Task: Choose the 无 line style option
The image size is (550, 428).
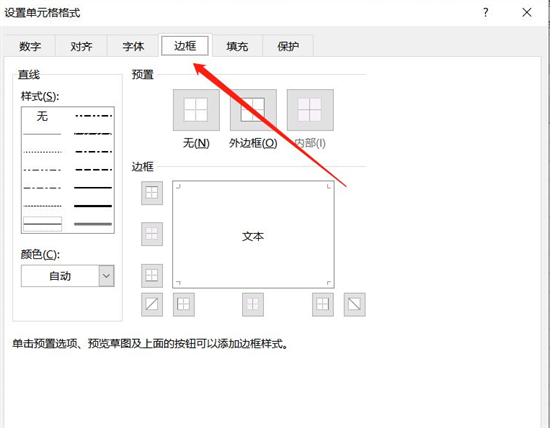Action: [42, 116]
